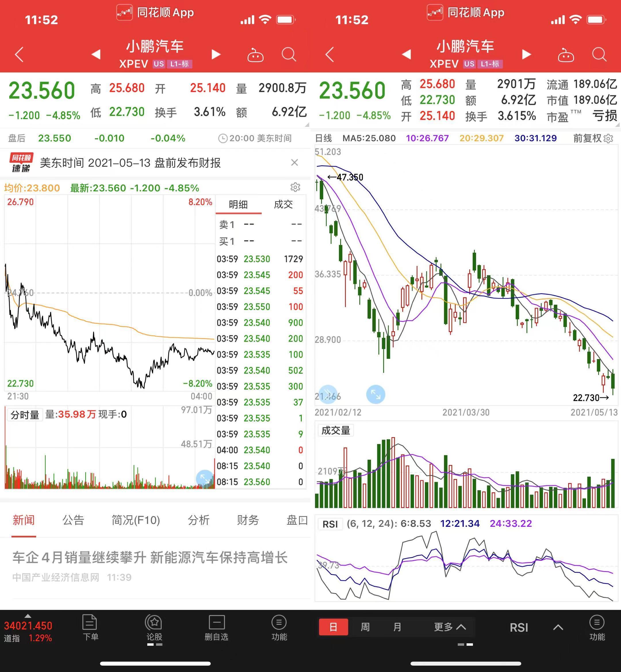
Task: Tap the MA5:25.080 indicator value
Action: coord(369,138)
